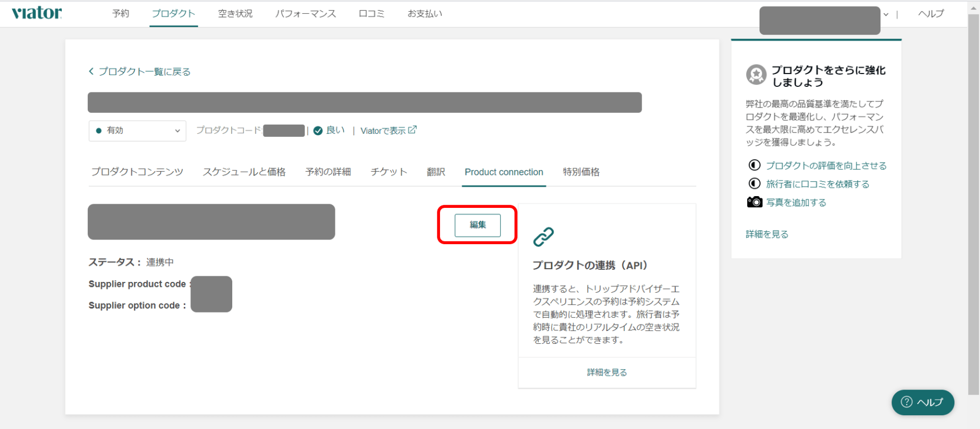Open the 空き状況 navigation item
Viewport: 980px width, 429px height.
pos(235,14)
